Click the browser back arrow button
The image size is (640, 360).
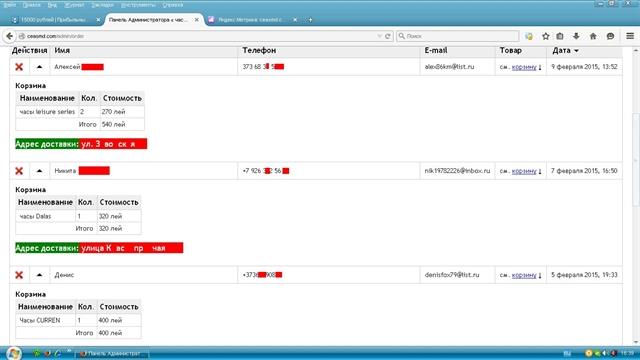[x=9, y=36]
